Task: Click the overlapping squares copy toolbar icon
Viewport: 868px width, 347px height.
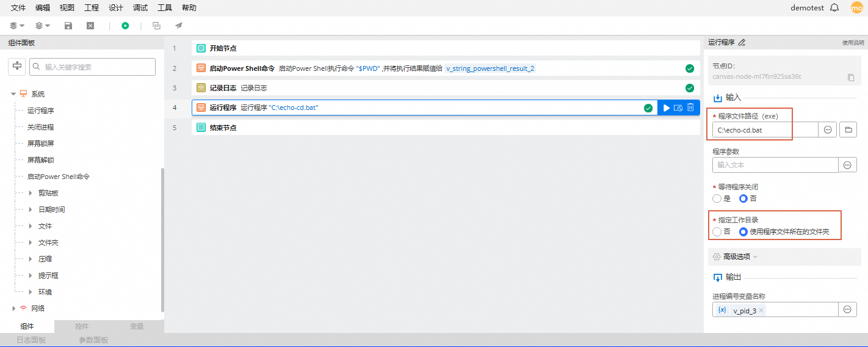Action: (157, 26)
